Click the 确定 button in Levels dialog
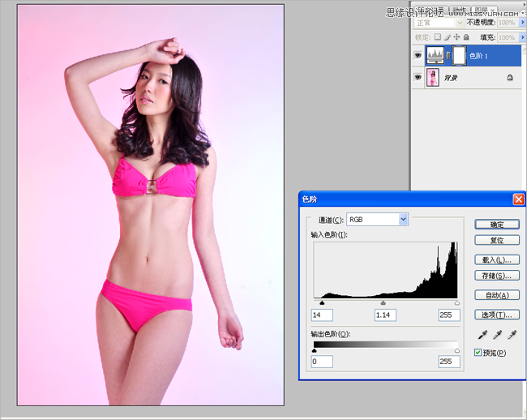The height and width of the screenshot is (420, 527). coord(497,225)
